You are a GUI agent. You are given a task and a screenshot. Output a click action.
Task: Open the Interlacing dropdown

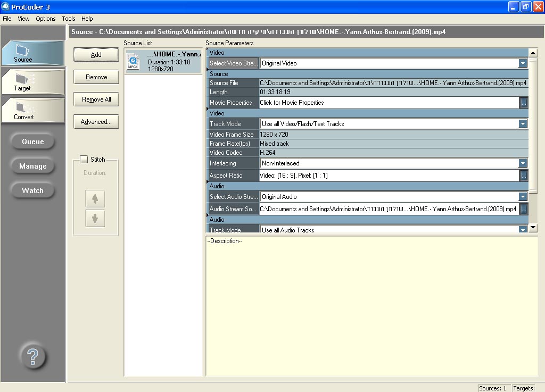[x=523, y=163]
